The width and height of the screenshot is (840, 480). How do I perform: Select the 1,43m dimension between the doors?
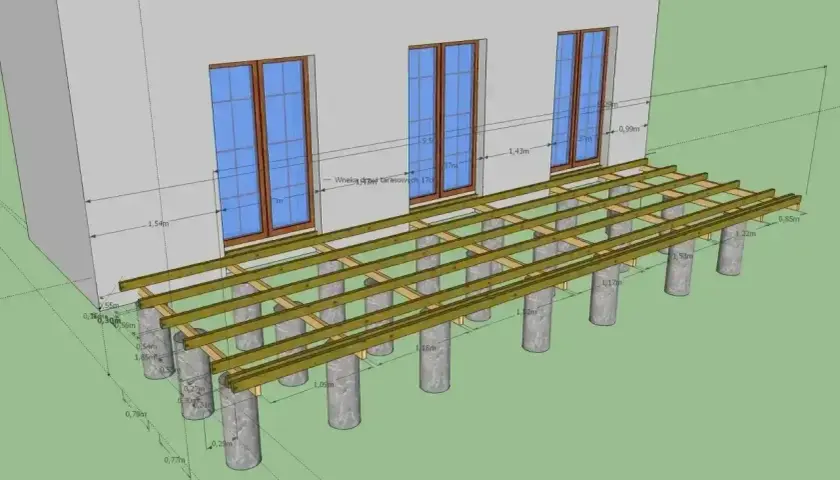coord(519,151)
